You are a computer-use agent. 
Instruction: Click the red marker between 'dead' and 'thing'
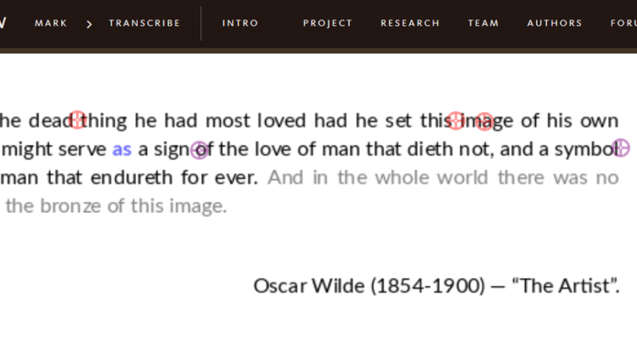[x=77, y=120]
